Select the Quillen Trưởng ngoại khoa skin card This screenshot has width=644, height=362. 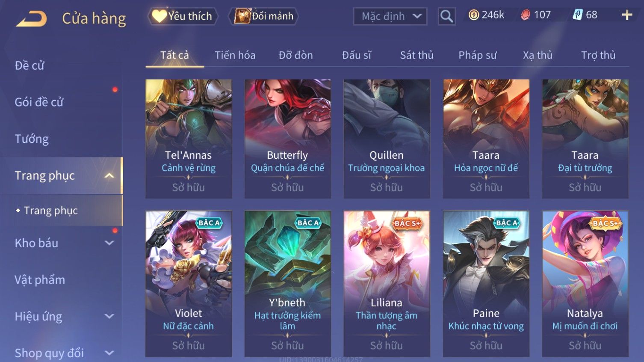[387, 139]
